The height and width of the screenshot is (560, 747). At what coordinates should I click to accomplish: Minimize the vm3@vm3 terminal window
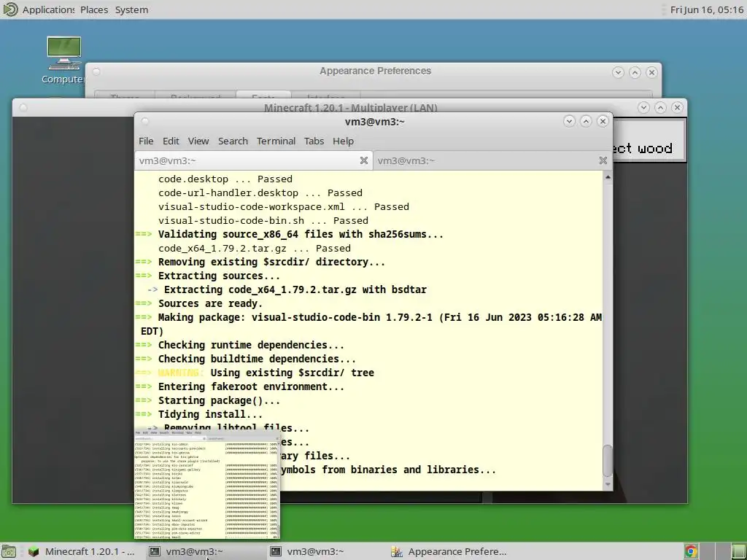(x=569, y=122)
